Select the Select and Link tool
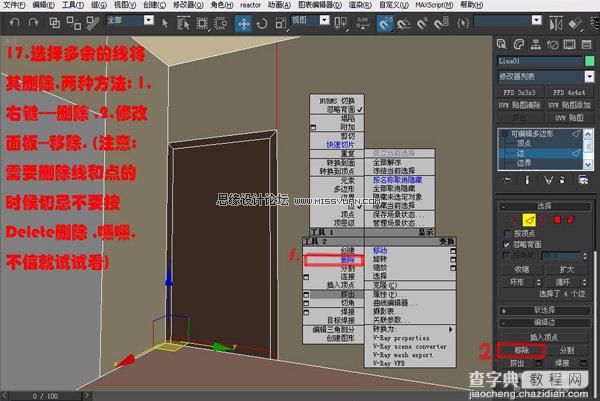 pyautogui.click(x=55, y=23)
